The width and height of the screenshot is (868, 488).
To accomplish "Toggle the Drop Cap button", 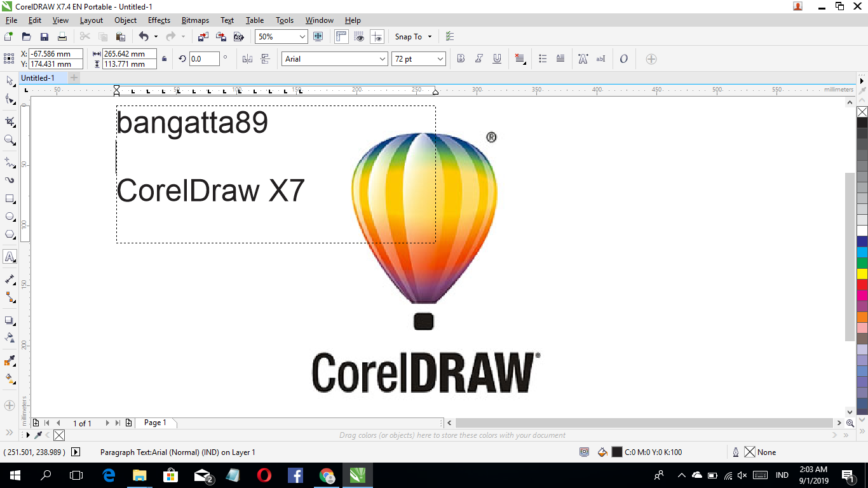I will (560, 59).
